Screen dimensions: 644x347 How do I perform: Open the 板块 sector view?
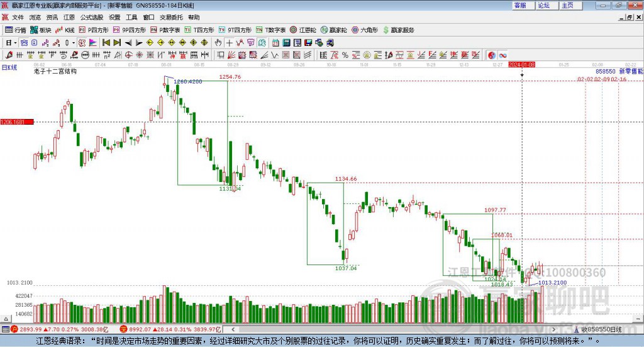41,30
